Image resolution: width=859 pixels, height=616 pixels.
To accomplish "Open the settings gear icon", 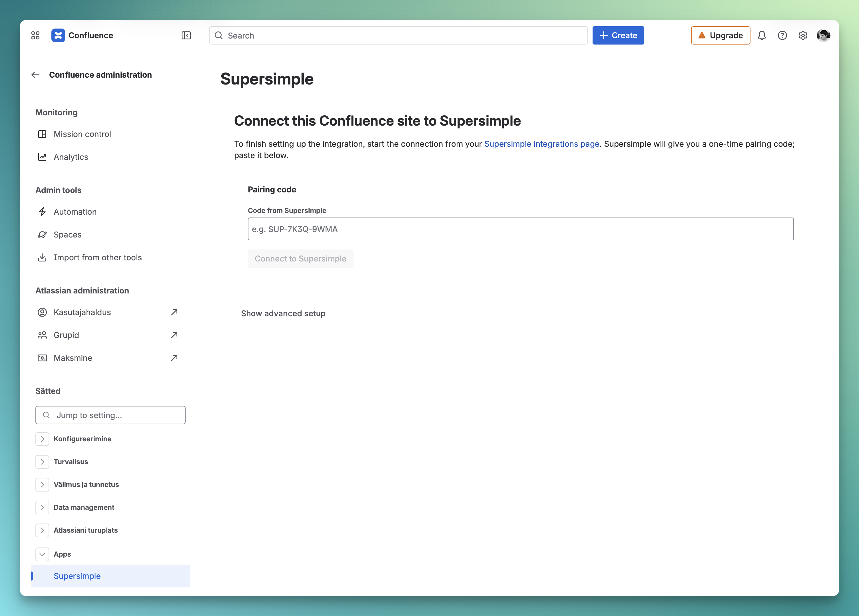I will click(x=802, y=35).
